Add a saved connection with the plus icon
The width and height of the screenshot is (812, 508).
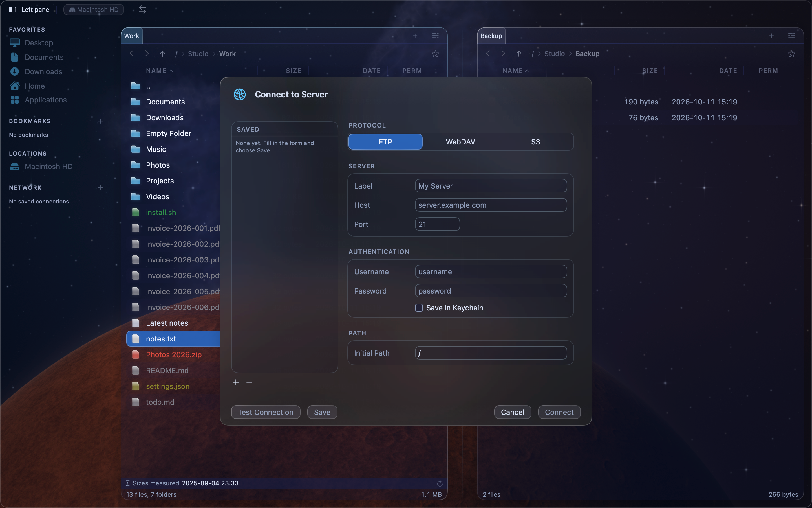[x=236, y=382]
